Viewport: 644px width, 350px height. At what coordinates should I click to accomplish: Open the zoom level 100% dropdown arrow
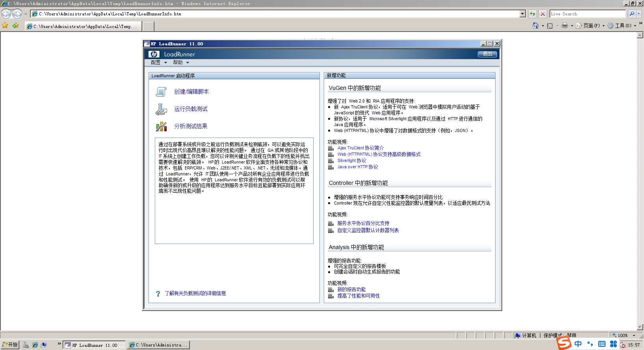(x=634, y=335)
